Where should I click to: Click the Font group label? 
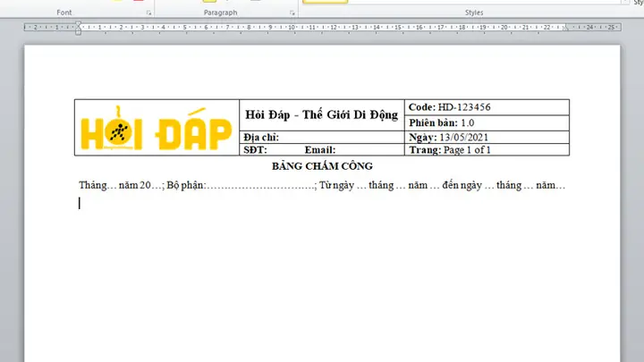click(x=64, y=13)
